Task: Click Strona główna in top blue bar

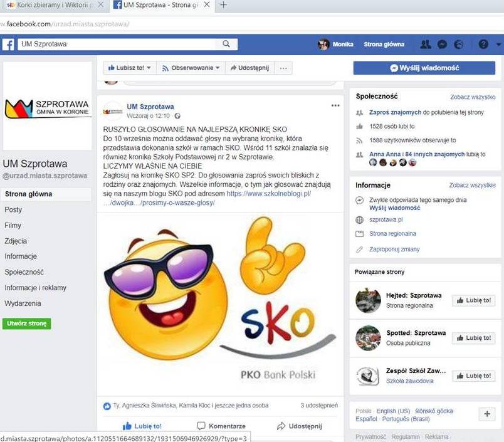Action: 384,45
